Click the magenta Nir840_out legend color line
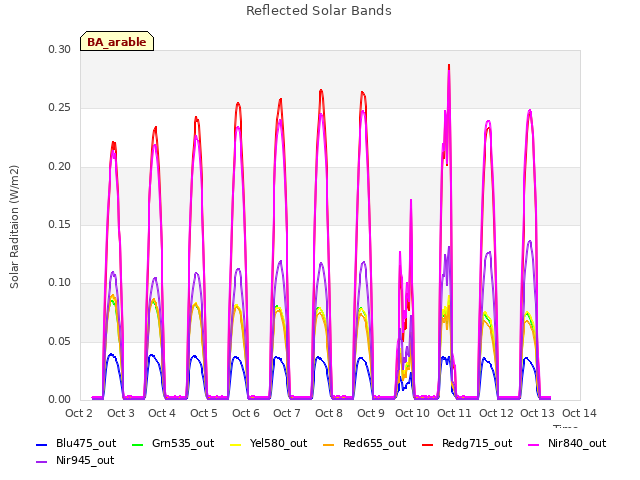The height and width of the screenshot is (480, 640). point(533,444)
